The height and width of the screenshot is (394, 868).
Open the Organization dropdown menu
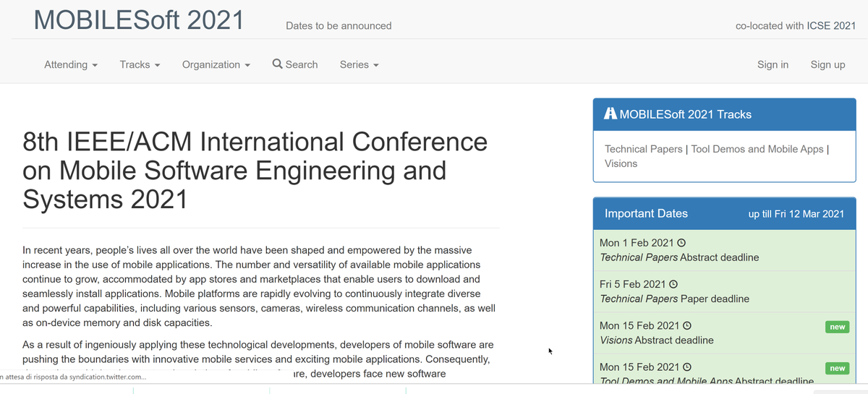pyautogui.click(x=216, y=64)
